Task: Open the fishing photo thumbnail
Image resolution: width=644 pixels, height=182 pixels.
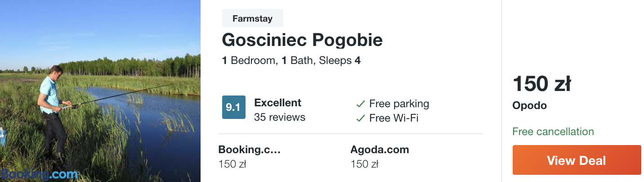Action: point(100,91)
